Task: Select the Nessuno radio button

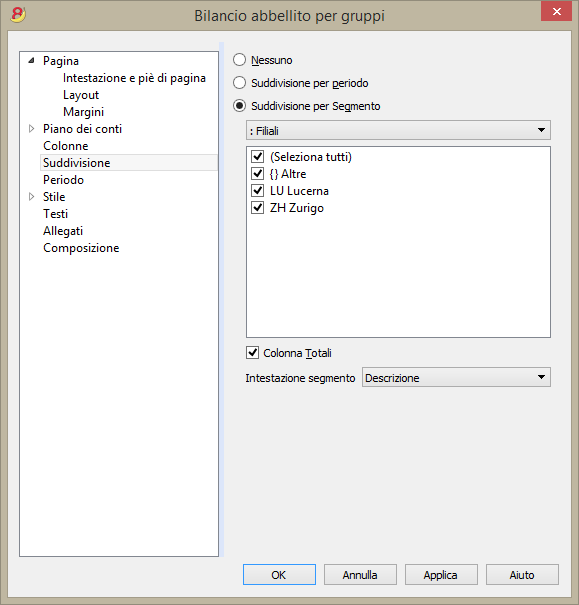Action: point(240,60)
